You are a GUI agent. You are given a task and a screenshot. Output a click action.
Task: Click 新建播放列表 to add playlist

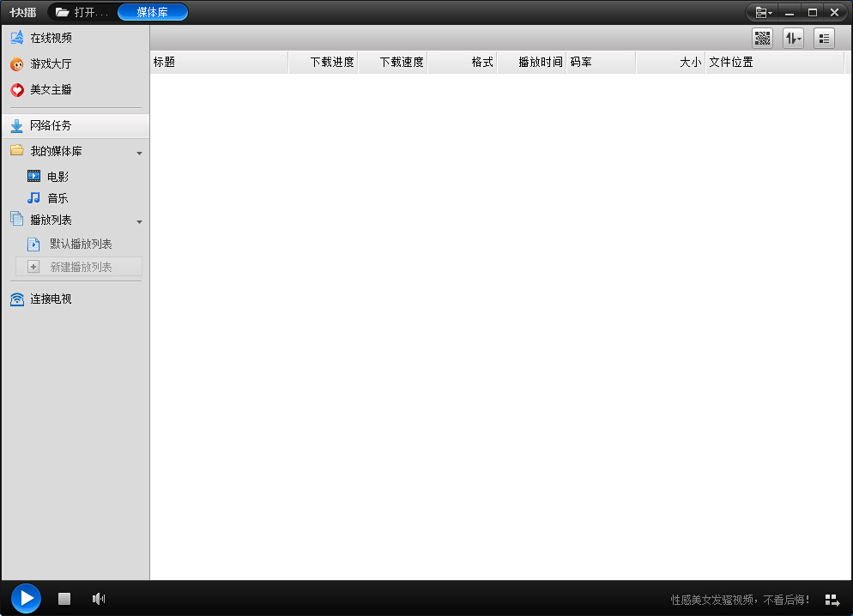pyautogui.click(x=80, y=267)
